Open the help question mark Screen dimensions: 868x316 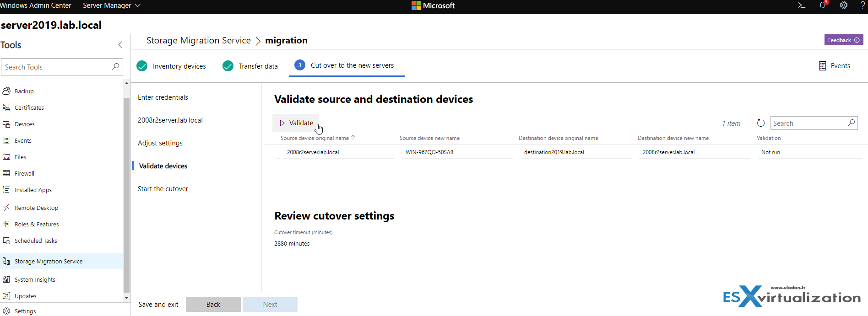coord(863,5)
